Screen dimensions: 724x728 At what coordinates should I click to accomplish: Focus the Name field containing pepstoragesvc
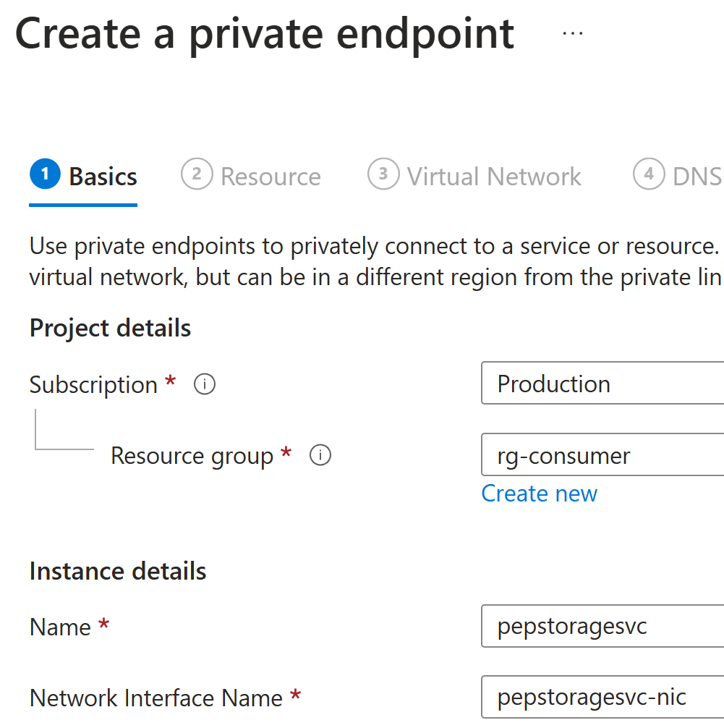tap(602, 626)
